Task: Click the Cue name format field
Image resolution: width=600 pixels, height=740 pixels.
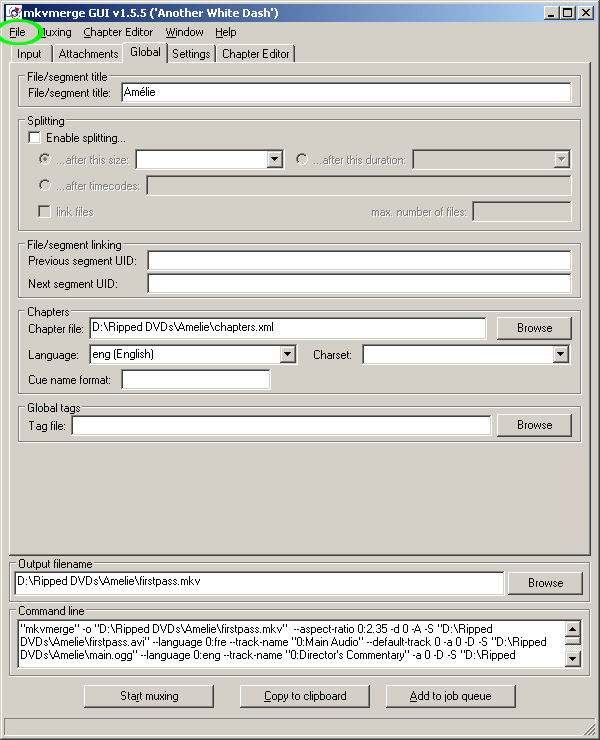Action: pos(196,379)
